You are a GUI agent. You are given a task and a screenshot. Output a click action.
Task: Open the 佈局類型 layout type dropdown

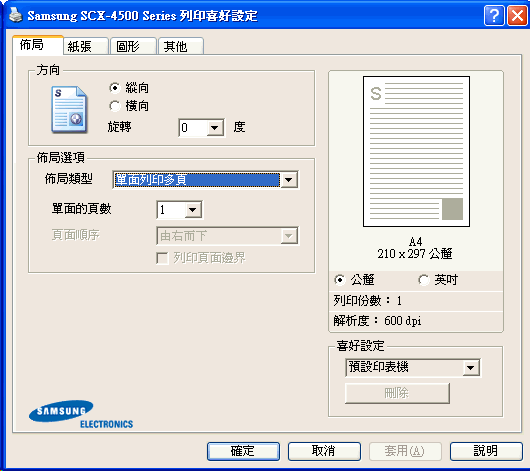coord(289,180)
